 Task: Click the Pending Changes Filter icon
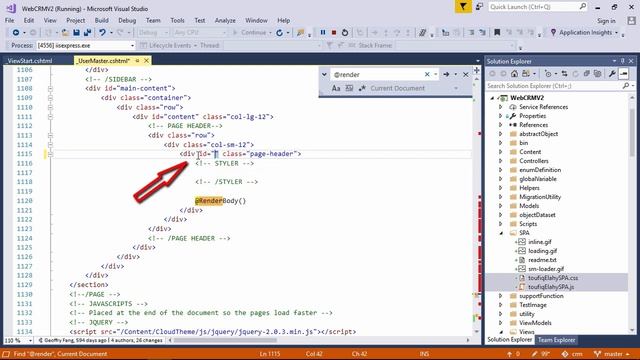click(548, 74)
